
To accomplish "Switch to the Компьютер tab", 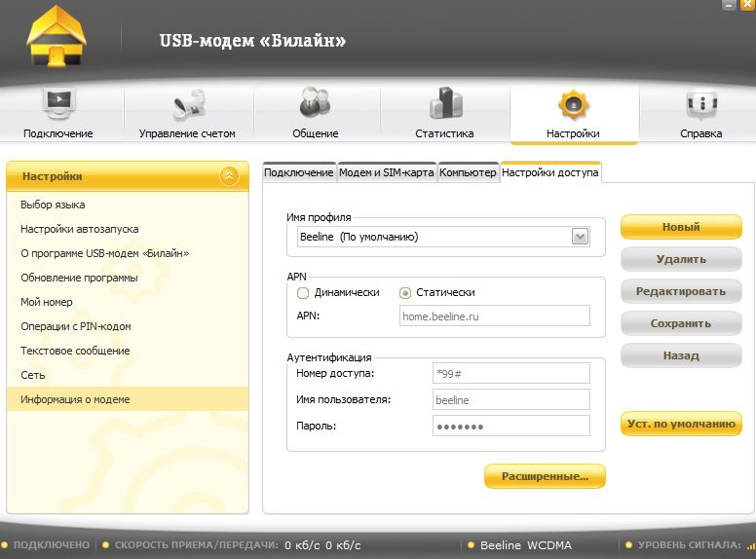I will click(x=468, y=172).
